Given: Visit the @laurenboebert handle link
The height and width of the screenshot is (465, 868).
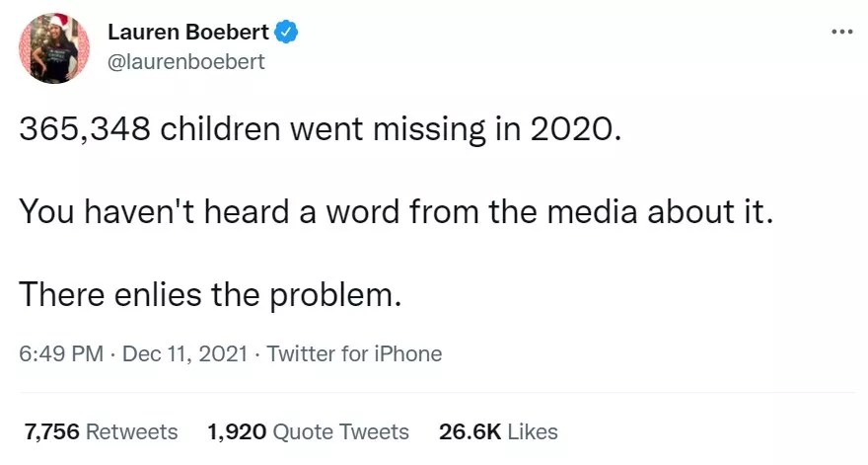Looking at the screenshot, I should pyautogui.click(x=186, y=61).
